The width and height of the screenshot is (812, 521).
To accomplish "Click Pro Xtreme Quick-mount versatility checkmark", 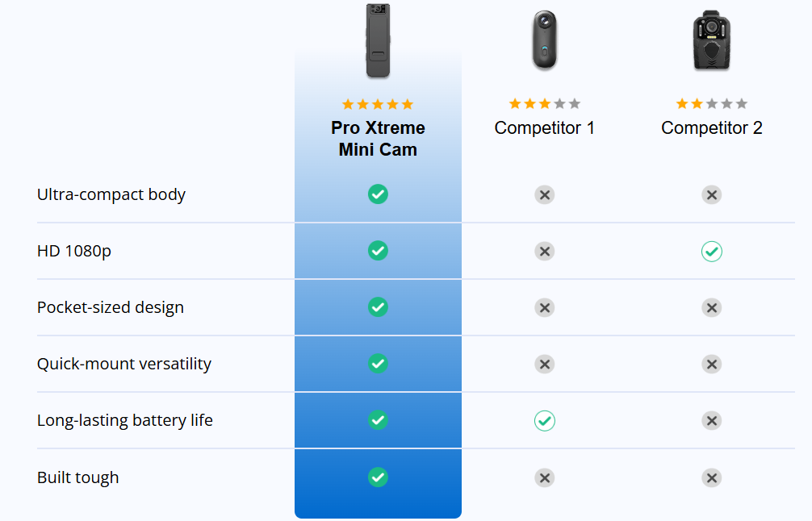I will pos(378,364).
